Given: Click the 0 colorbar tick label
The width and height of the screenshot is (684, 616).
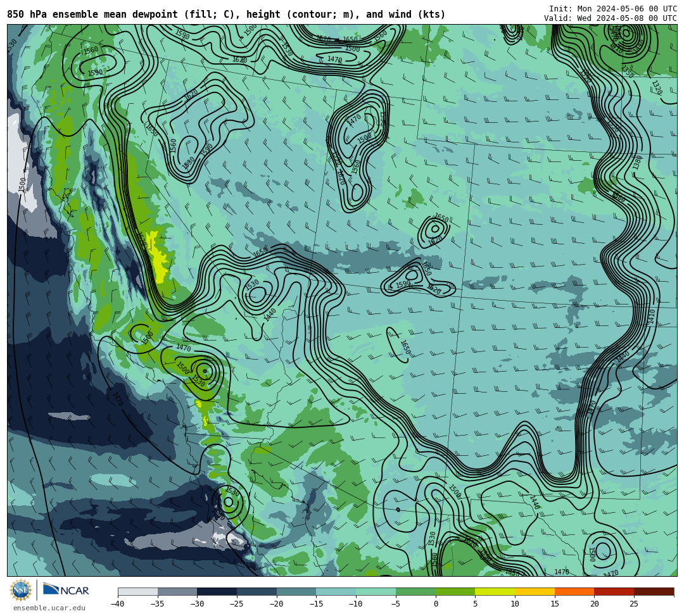Looking at the screenshot, I should [x=436, y=604].
